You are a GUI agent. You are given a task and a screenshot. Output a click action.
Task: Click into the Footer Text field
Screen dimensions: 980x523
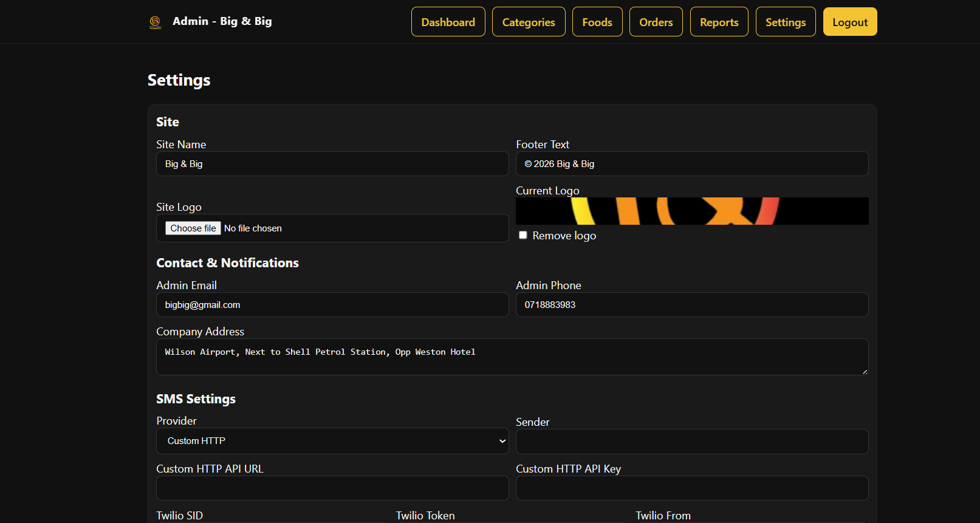[x=692, y=164]
